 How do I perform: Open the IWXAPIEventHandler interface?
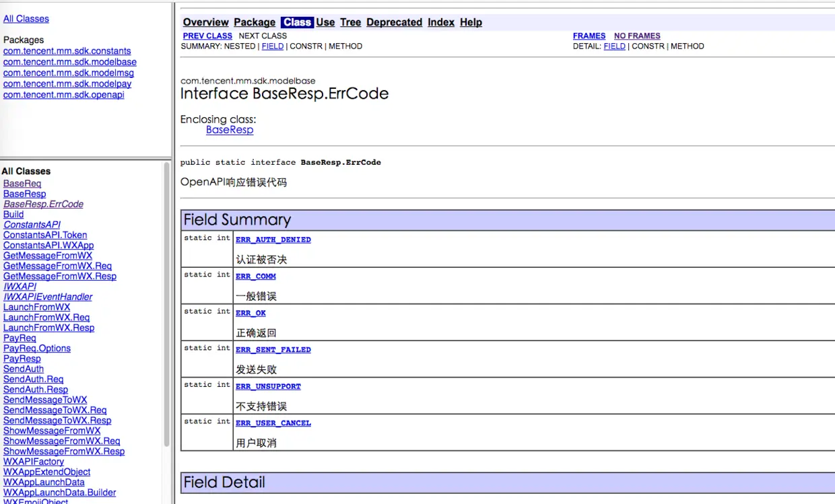tap(48, 297)
